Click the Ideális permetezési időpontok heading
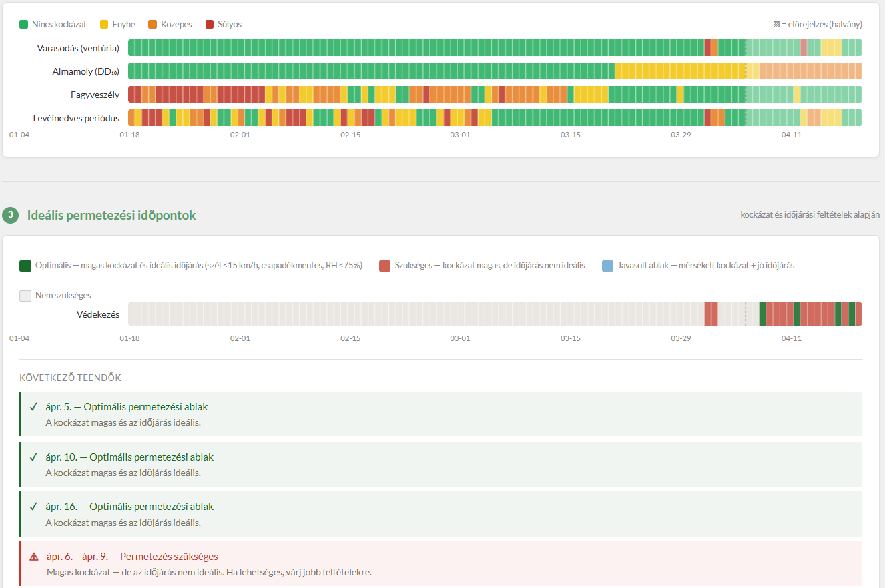Image resolution: width=885 pixels, height=588 pixels. (111, 216)
